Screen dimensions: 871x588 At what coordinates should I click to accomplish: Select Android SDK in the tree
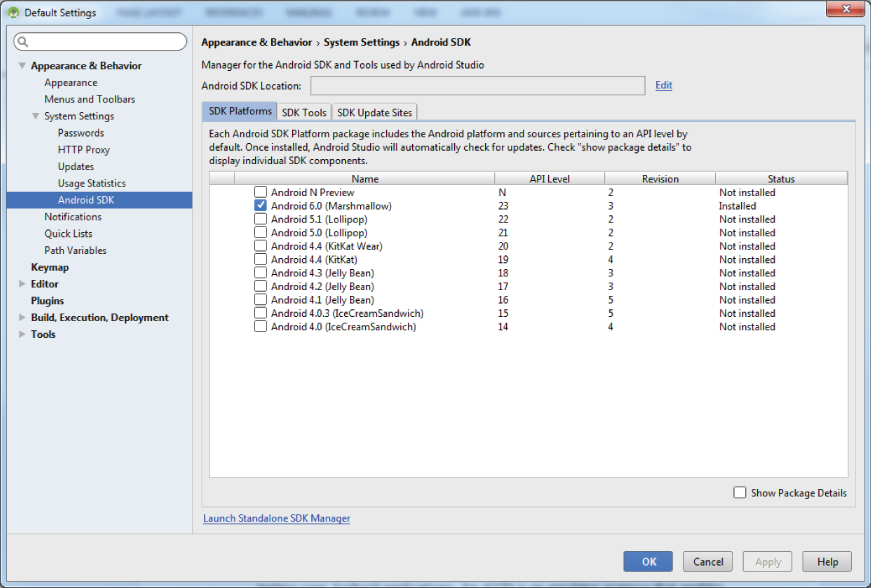pyautogui.click(x=99, y=200)
